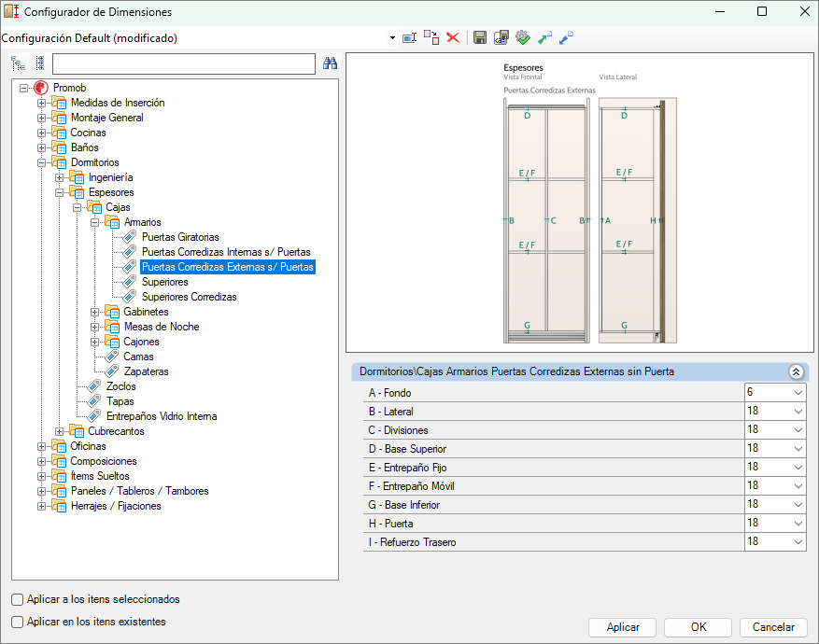Click the tag icon beside Puertas Giratorias
This screenshot has height=644, width=819.
pos(130,237)
